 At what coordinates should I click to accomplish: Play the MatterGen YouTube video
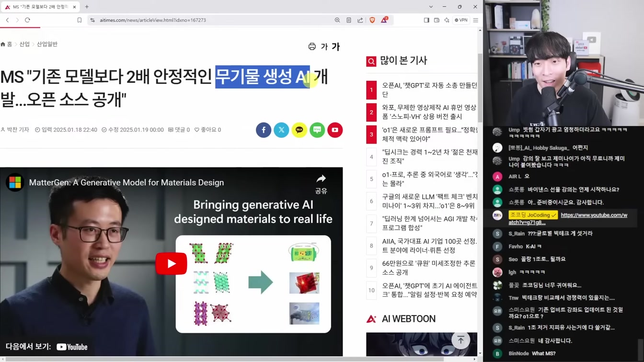click(171, 263)
